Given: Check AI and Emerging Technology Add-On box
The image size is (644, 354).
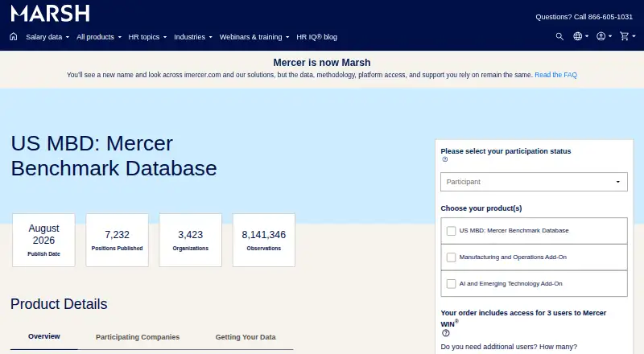Looking at the screenshot, I should point(451,284).
